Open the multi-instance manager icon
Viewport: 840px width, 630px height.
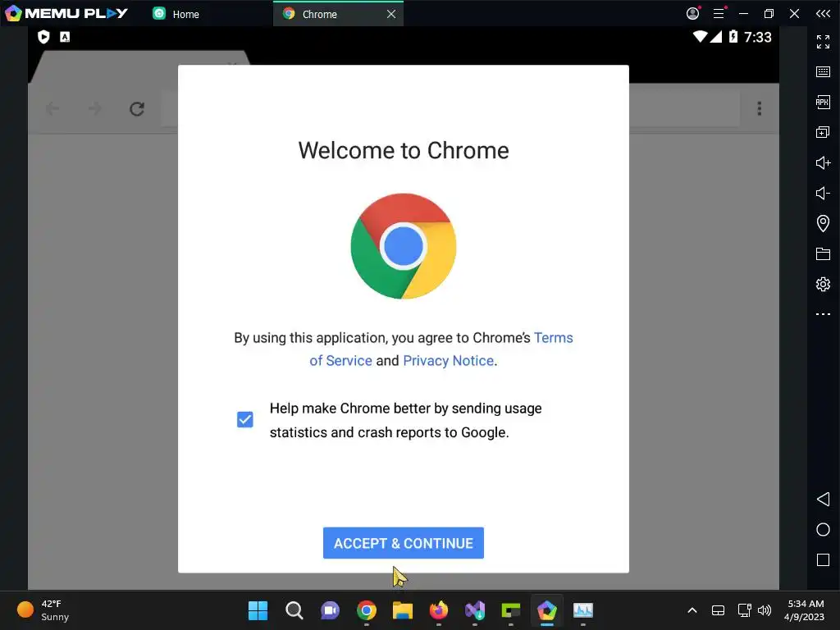(x=823, y=132)
